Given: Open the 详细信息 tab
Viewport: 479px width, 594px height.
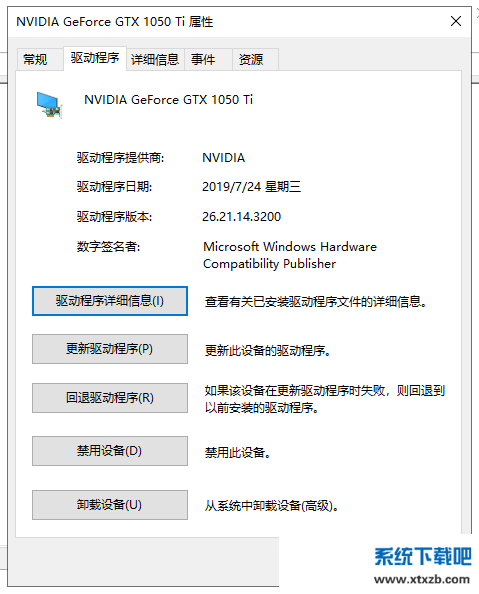Looking at the screenshot, I should (x=155, y=59).
